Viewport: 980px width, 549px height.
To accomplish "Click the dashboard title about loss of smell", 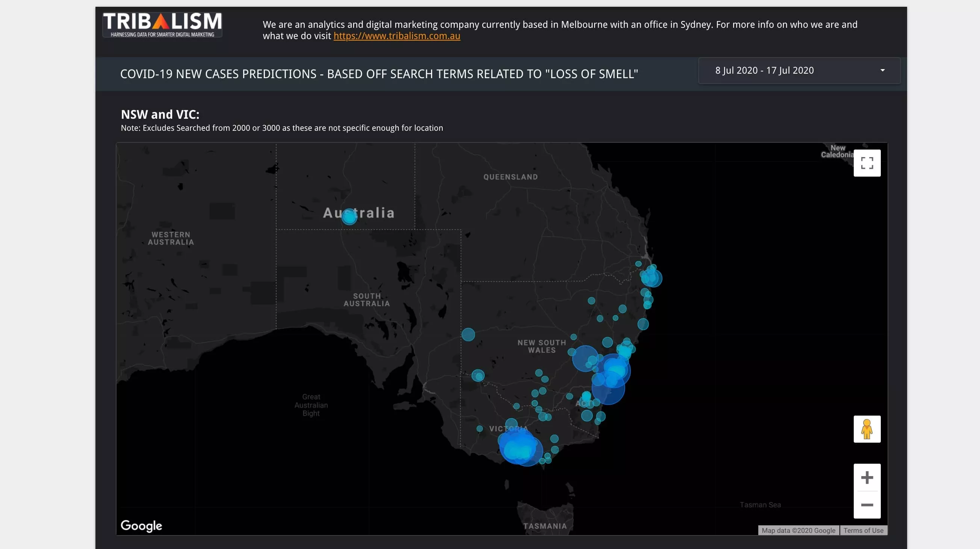I will pos(379,74).
